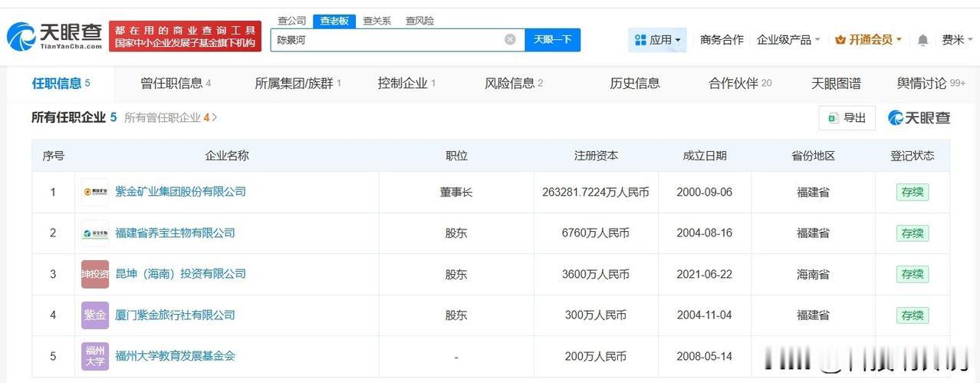The height and width of the screenshot is (383, 980).
Task: Click the 应用 grid apps icon
Action: click(x=640, y=40)
